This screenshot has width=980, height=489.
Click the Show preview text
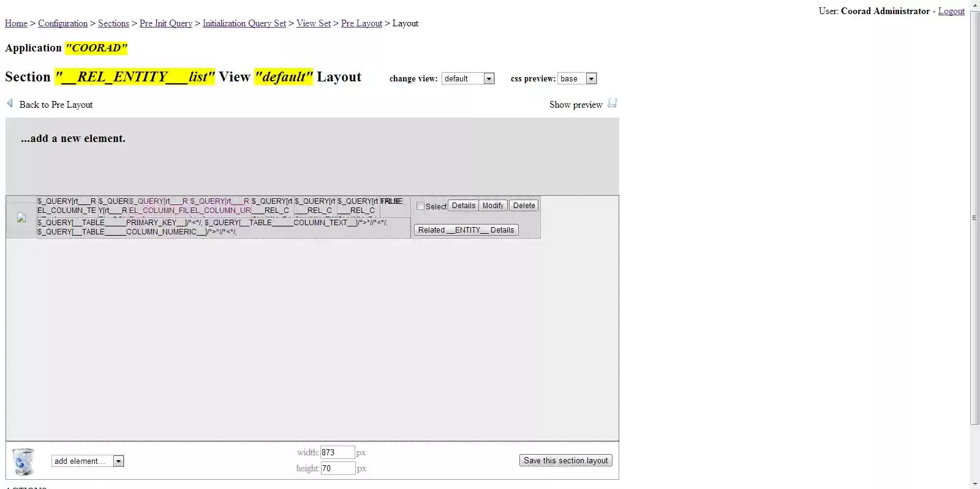click(x=576, y=105)
